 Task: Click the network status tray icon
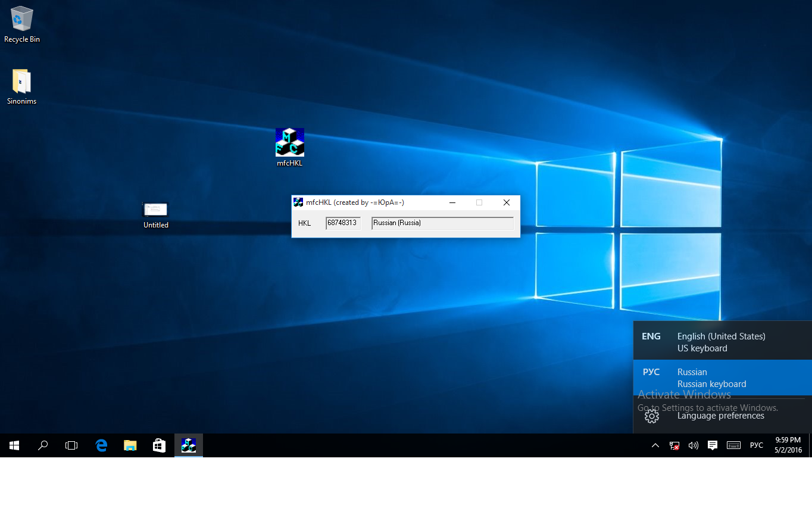(x=674, y=445)
